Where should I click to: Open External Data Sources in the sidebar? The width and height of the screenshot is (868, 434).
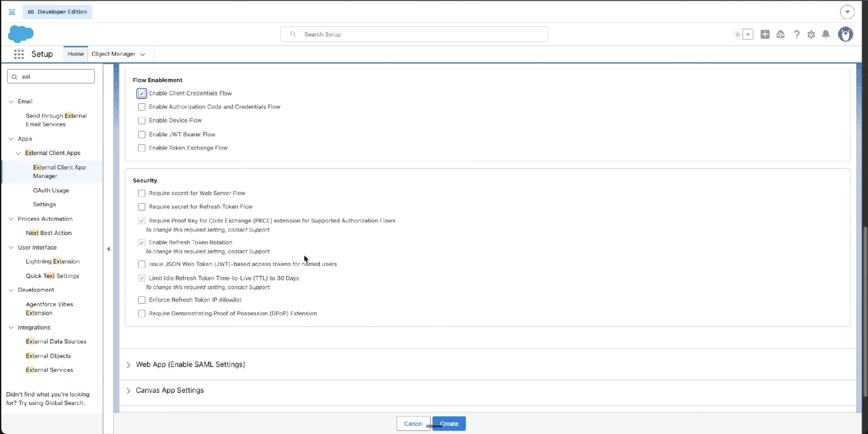(56, 342)
